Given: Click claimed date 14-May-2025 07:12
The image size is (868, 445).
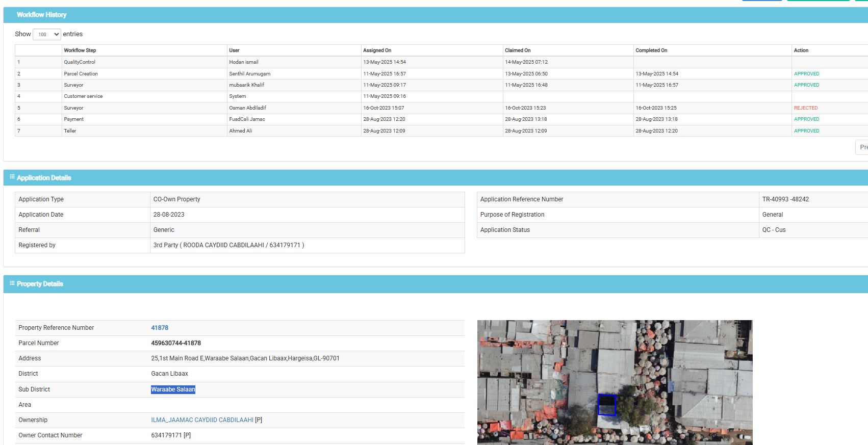Looking at the screenshot, I should pos(526,62).
